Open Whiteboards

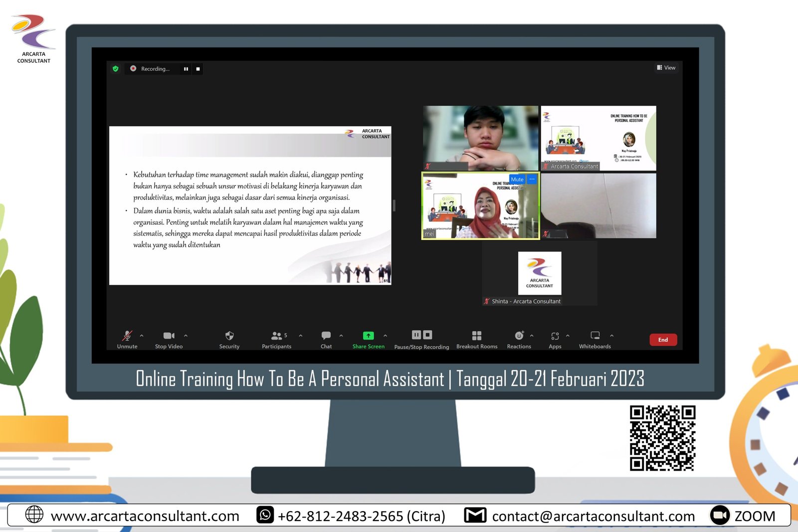(595, 336)
